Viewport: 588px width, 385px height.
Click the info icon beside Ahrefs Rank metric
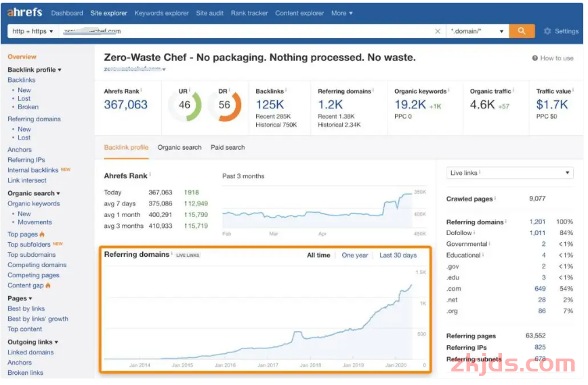click(142, 90)
